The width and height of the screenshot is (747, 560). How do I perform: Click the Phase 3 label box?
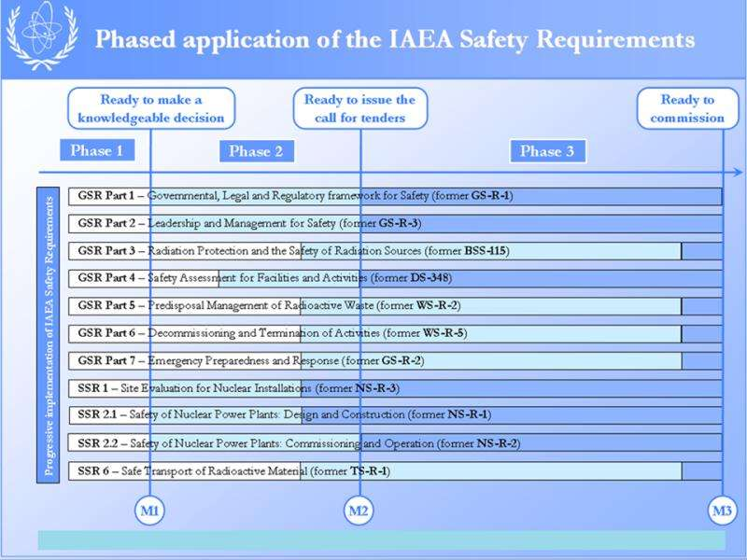[x=547, y=151]
